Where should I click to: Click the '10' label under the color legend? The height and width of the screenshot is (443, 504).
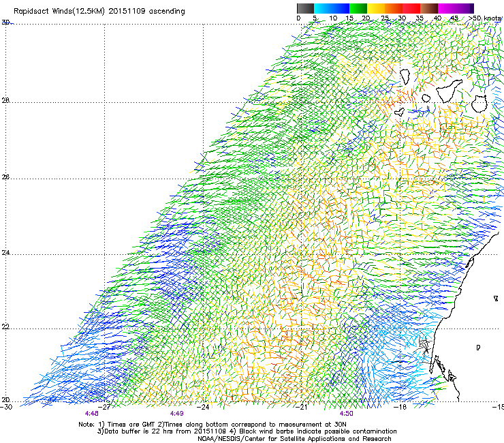pos(333,18)
